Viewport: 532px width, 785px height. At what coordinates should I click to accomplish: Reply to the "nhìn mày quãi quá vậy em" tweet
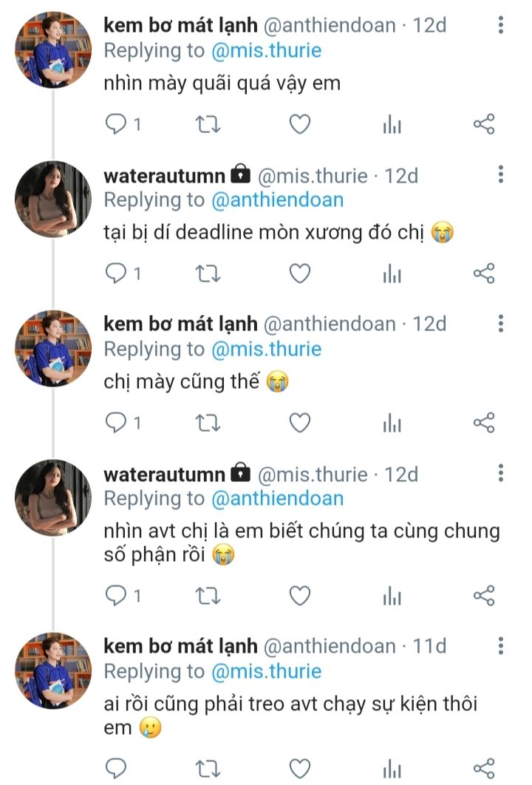[x=123, y=124]
